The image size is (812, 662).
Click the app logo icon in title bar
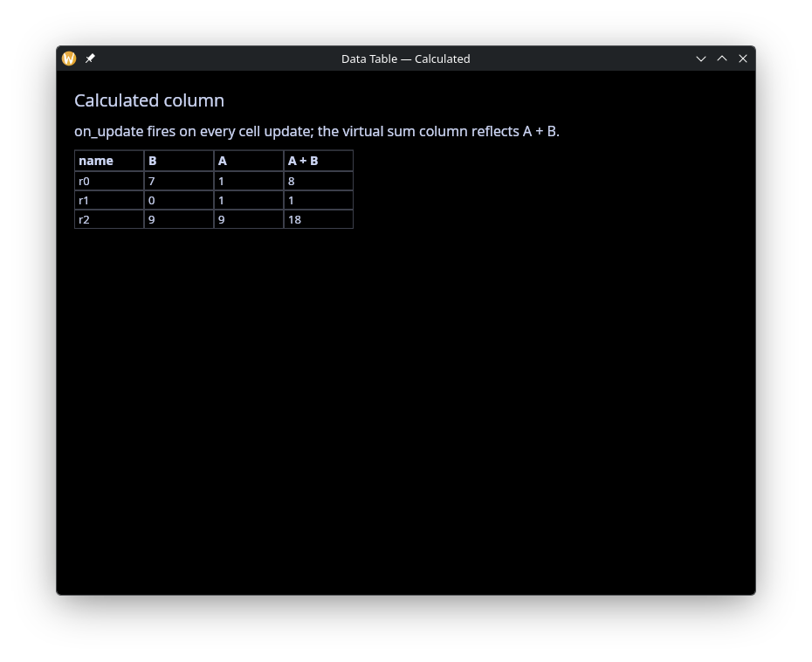pos(69,59)
